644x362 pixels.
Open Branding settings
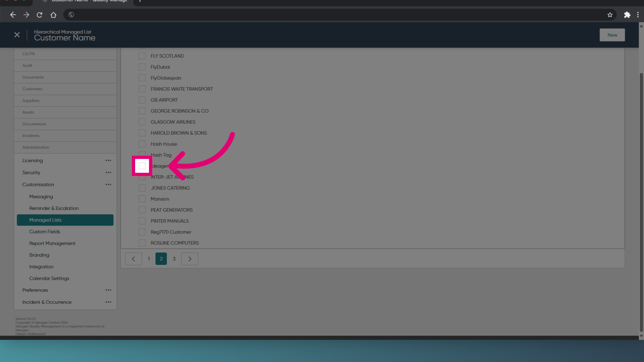39,255
